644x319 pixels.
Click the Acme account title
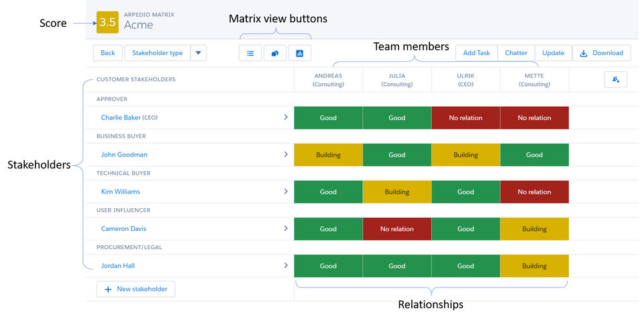pyautogui.click(x=138, y=25)
